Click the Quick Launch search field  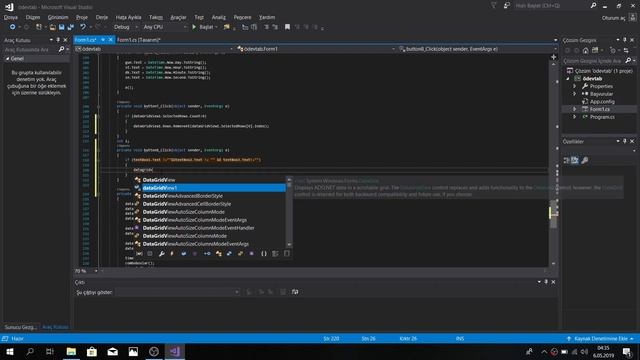tap(551, 6)
